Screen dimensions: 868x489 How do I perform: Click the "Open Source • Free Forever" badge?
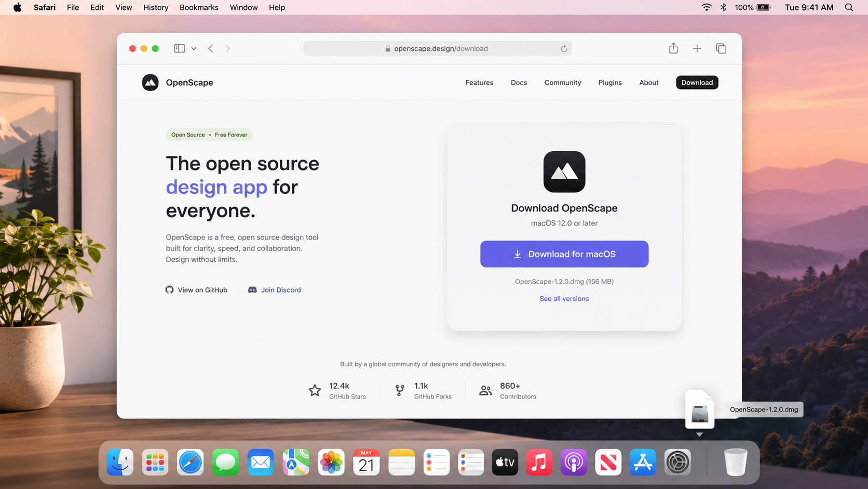point(209,135)
